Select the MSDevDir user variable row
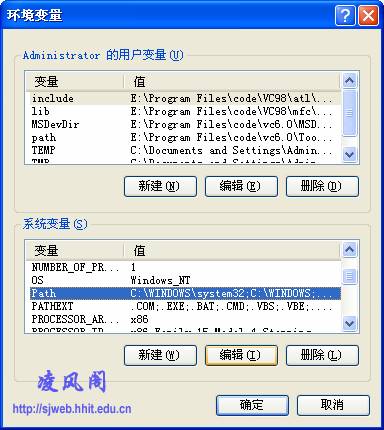 tap(186, 124)
